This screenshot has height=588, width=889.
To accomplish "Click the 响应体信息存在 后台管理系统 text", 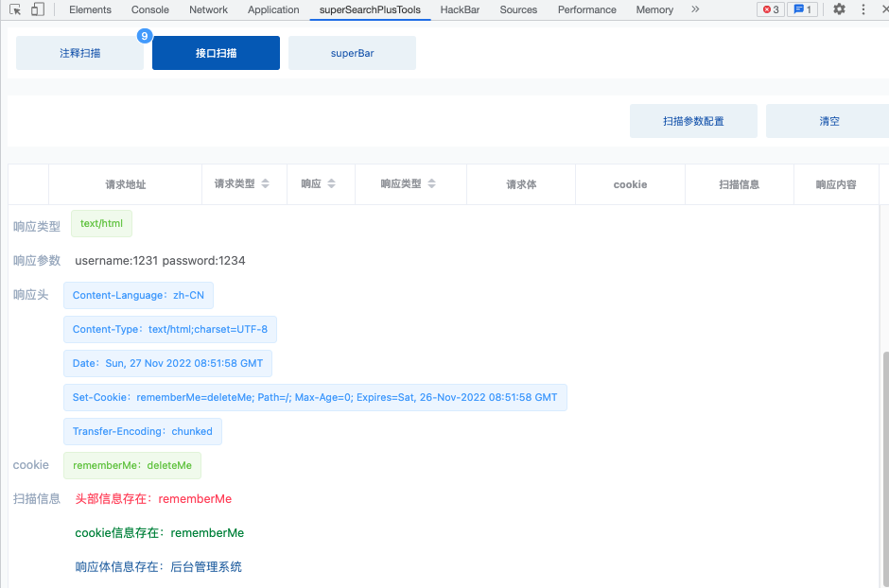I will tap(158, 567).
